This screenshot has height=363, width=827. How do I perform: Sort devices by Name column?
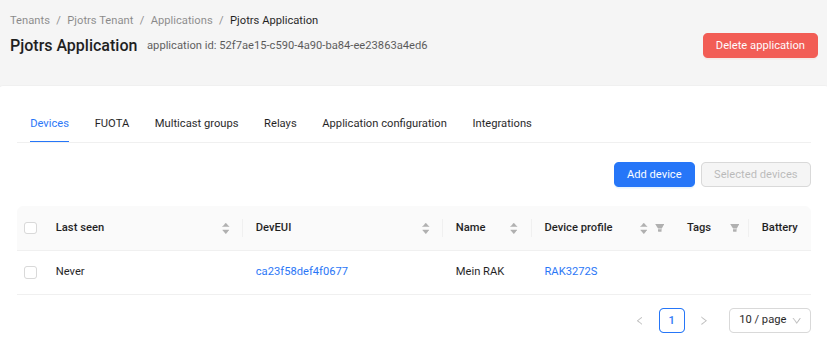pos(514,228)
